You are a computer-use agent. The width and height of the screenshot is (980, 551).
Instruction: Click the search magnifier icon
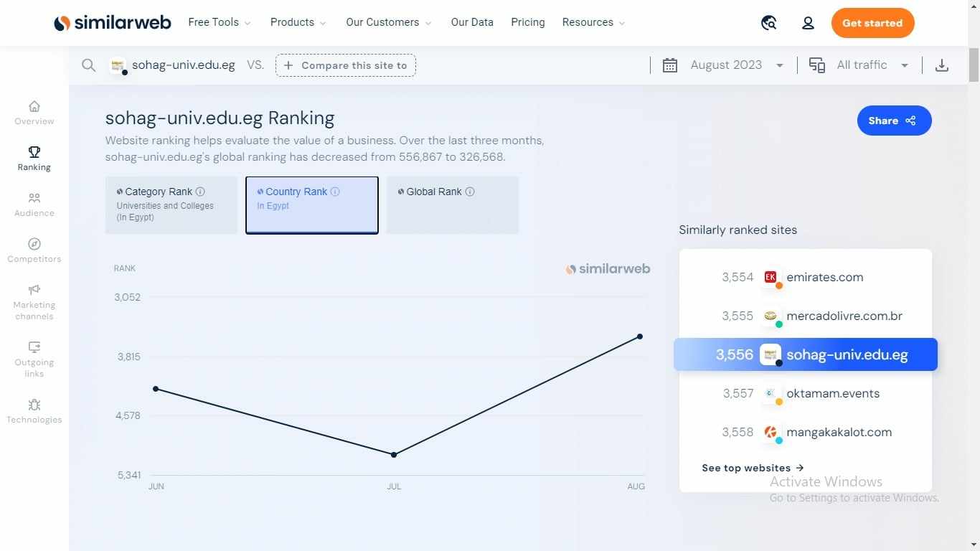coord(88,65)
